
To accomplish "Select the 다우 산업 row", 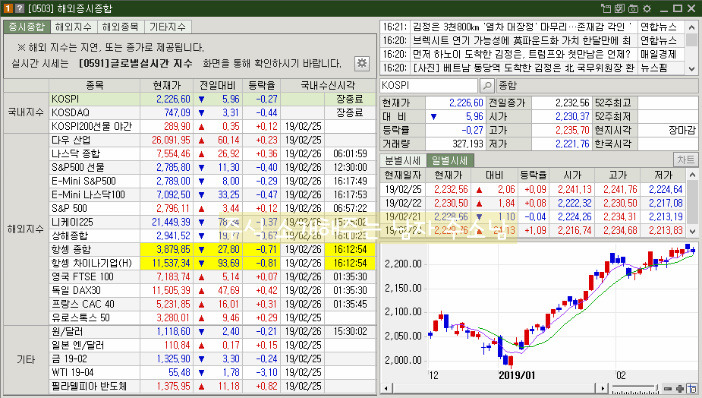I will [x=212, y=140].
